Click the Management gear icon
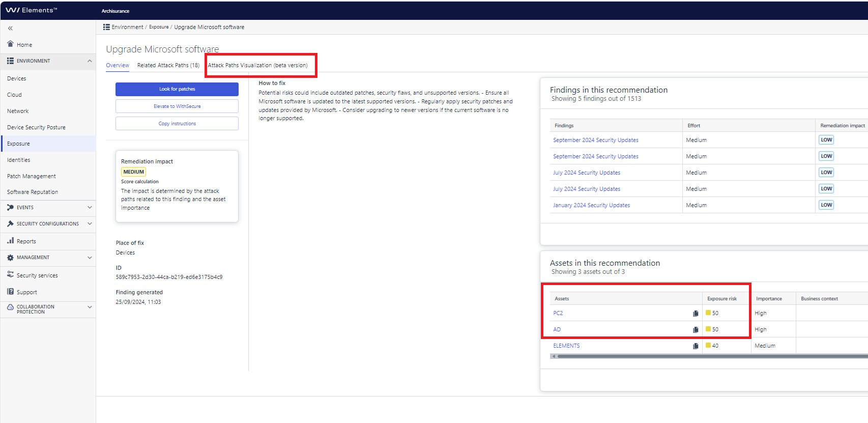This screenshot has width=868, height=423. pos(10,258)
